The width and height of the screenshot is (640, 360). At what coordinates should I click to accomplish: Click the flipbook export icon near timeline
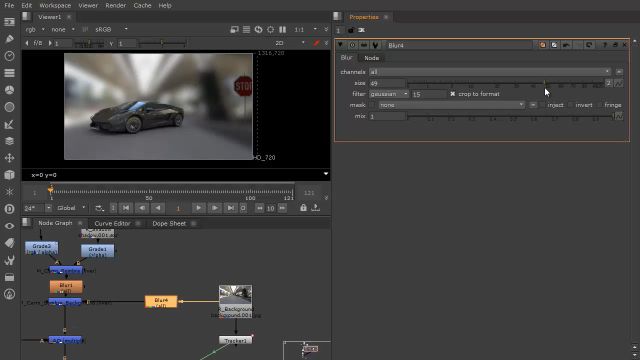(x=316, y=208)
